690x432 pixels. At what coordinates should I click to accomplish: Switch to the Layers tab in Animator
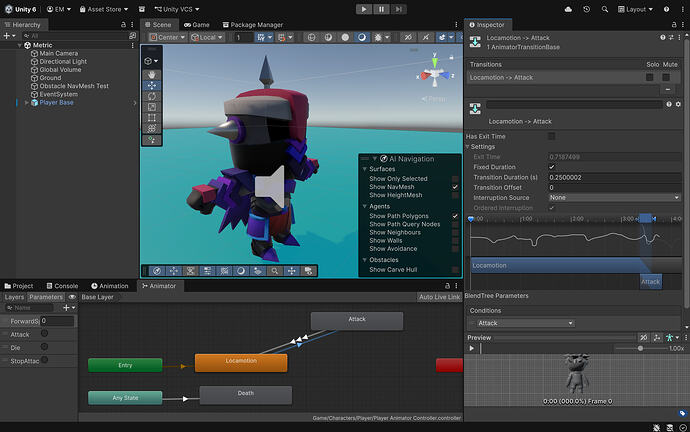pos(14,297)
